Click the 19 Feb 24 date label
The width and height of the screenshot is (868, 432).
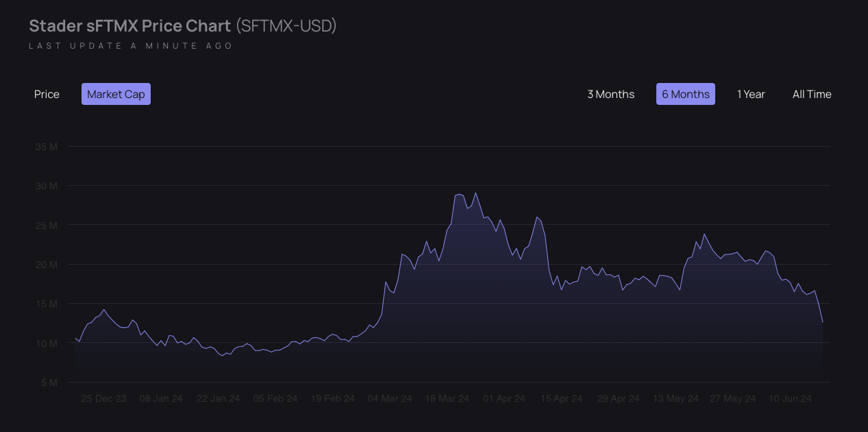pos(332,398)
